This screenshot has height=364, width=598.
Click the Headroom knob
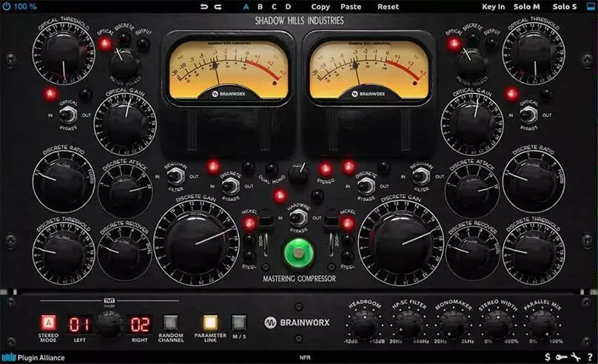(x=364, y=324)
